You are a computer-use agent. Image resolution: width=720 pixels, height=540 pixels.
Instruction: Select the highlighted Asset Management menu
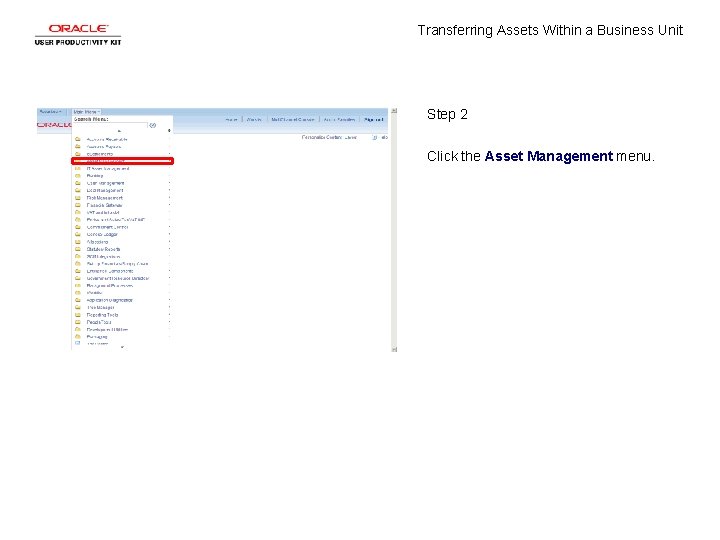coord(123,161)
